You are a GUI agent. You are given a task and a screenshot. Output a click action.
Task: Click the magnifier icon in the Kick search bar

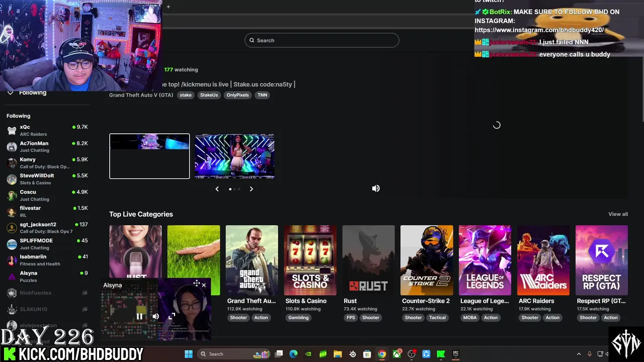[253, 40]
